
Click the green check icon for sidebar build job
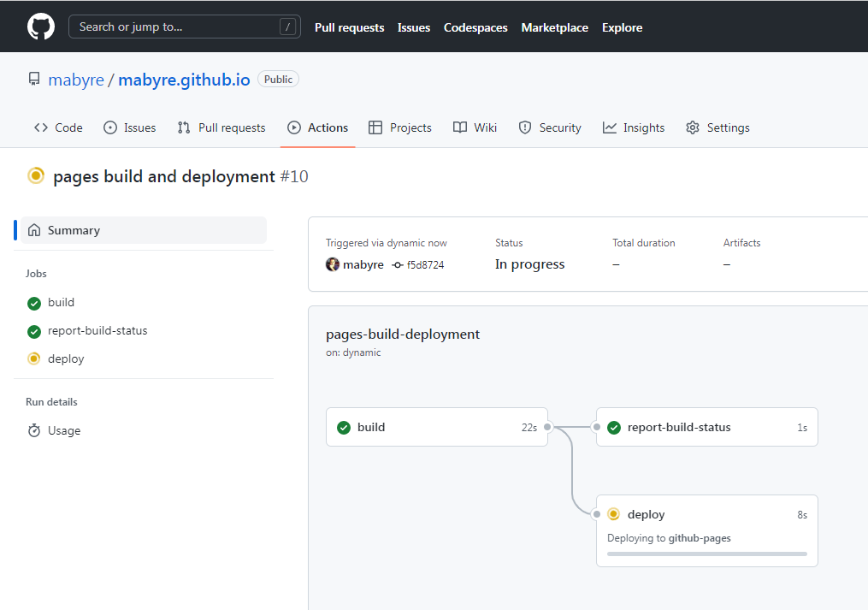pyautogui.click(x=33, y=303)
